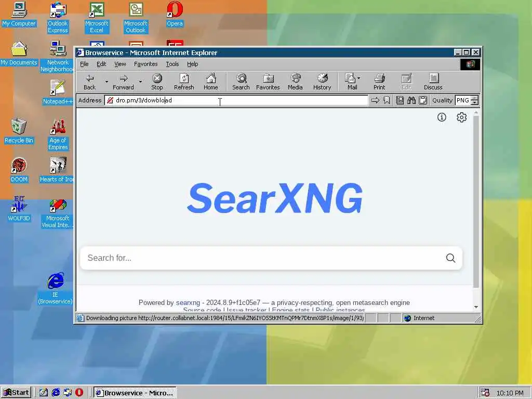This screenshot has height=399, width=532.
Task: Open the View menu
Action: point(120,64)
